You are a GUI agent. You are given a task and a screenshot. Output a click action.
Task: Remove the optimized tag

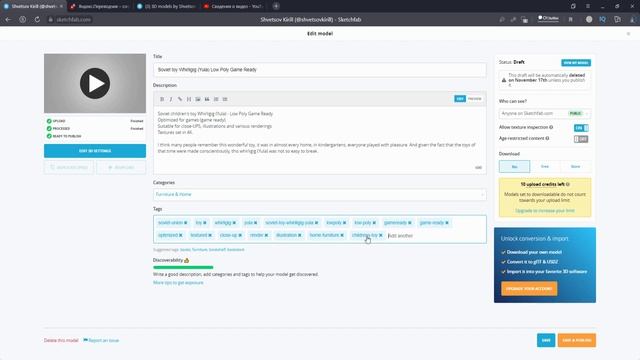click(181, 236)
